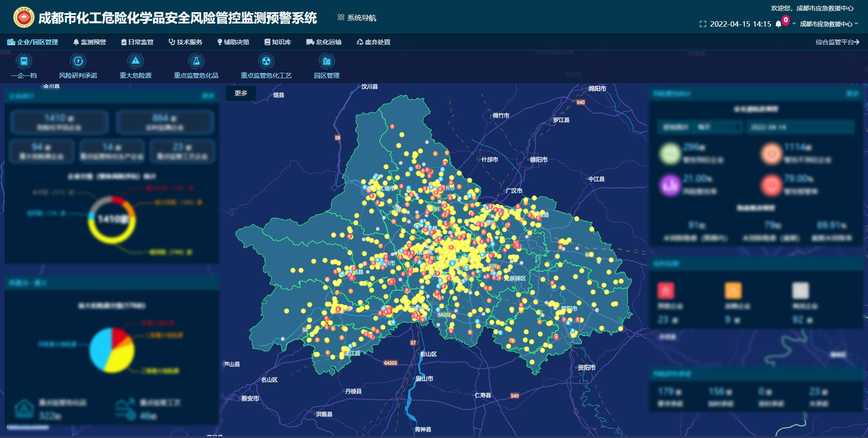Image resolution: width=868 pixels, height=438 pixels.
Task: Open 重大危险源 via its warning icon
Action: click(x=136, y=61)
